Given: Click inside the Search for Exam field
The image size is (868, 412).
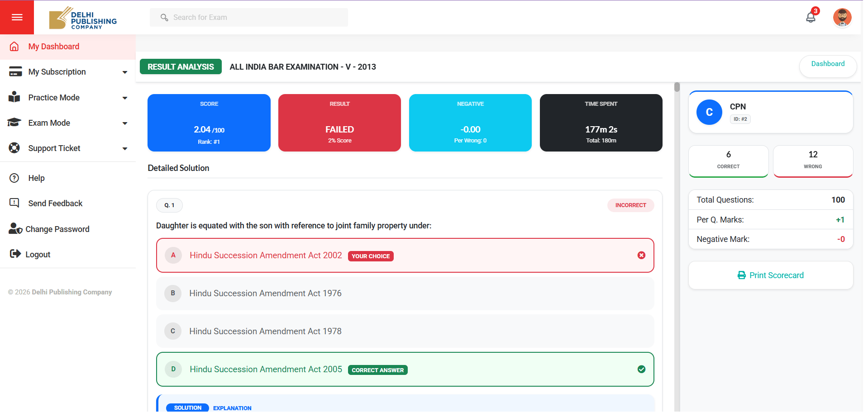Looking at the screenshot, I should 248,17.
